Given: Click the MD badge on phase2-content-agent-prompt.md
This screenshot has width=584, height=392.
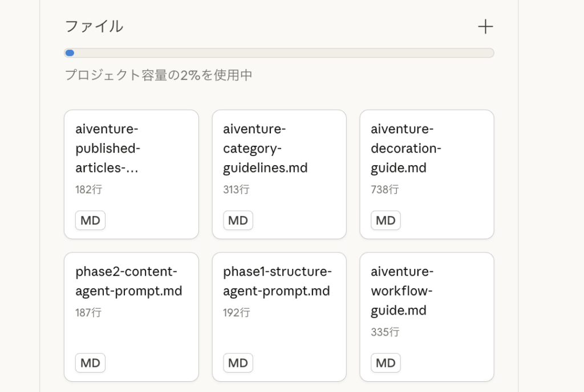Looking at the screenshot, I should (90, 362).
